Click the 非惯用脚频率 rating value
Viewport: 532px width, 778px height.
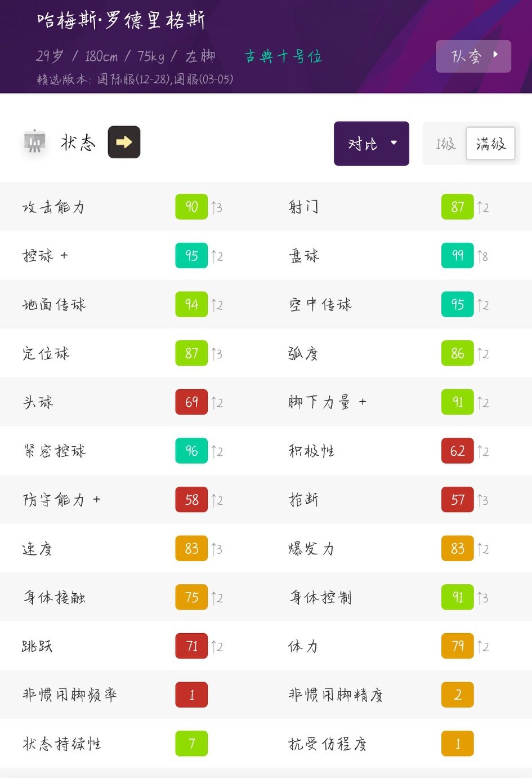[x=191, y=695]
